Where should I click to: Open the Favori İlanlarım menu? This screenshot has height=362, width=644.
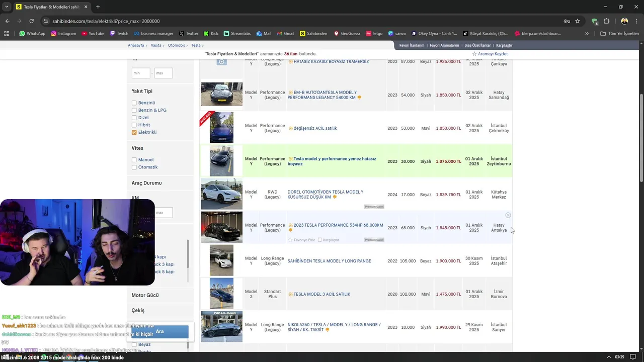point(412,45)
